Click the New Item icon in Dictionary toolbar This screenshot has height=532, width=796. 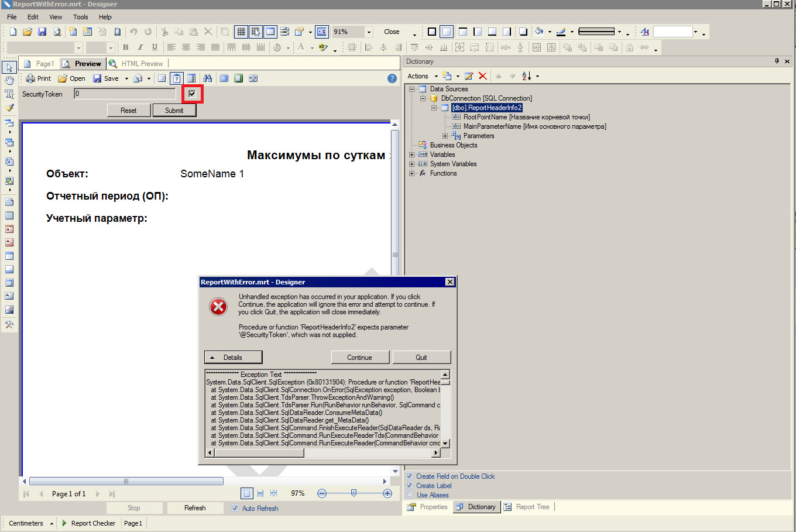click(x=447, y=76)
